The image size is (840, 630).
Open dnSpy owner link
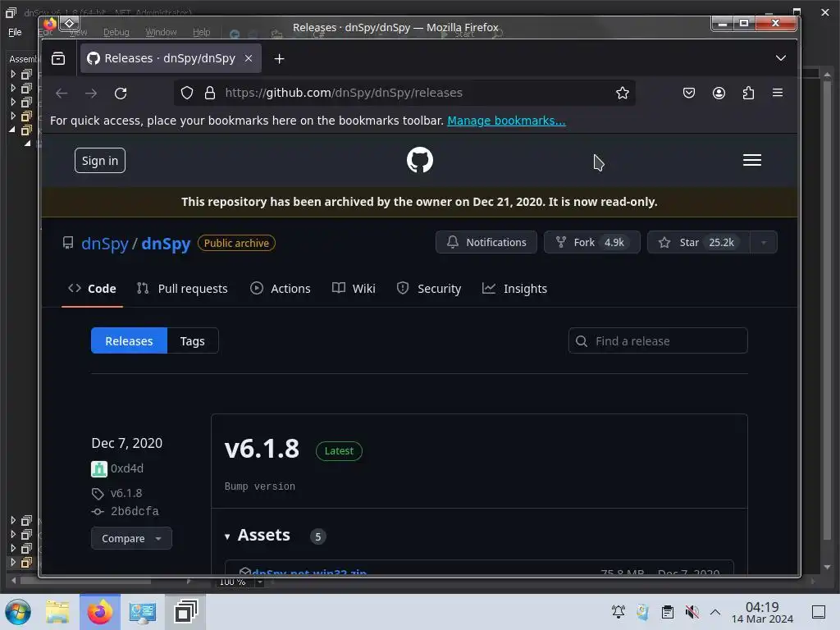(104, 244)
